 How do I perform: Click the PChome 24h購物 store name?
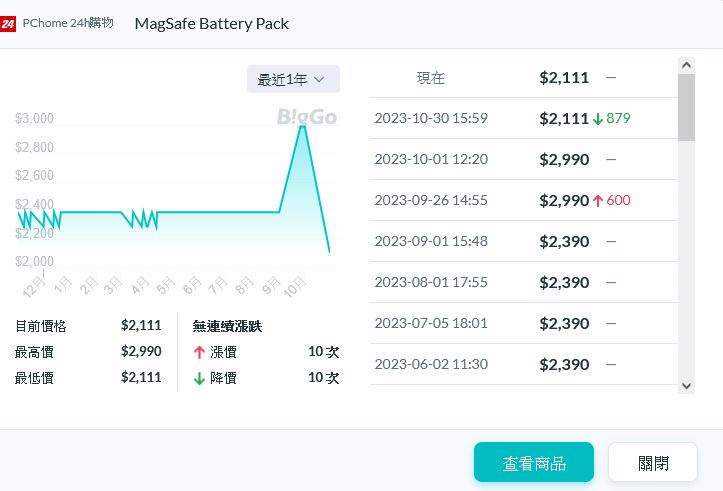pyautogui.click(x=67, y=23)
